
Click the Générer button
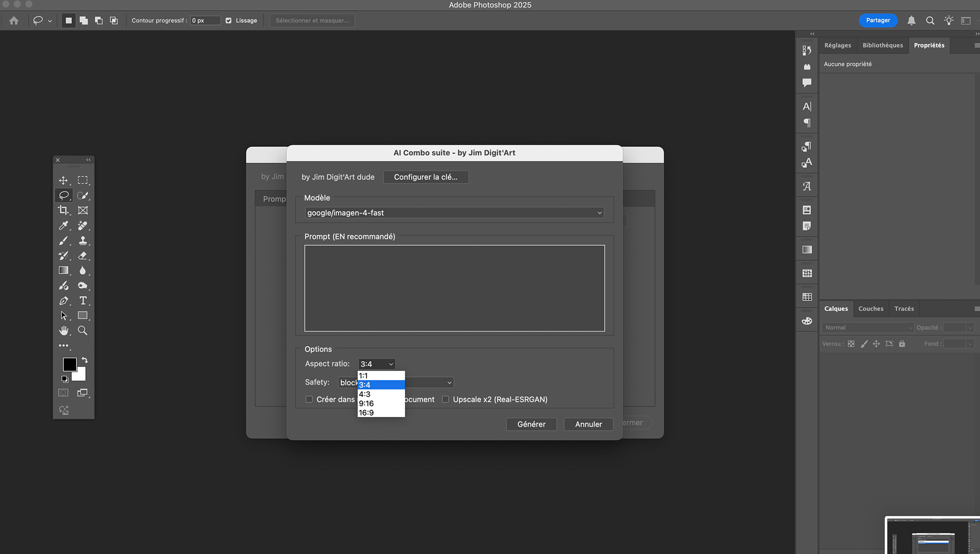click(x=531, y=424)
